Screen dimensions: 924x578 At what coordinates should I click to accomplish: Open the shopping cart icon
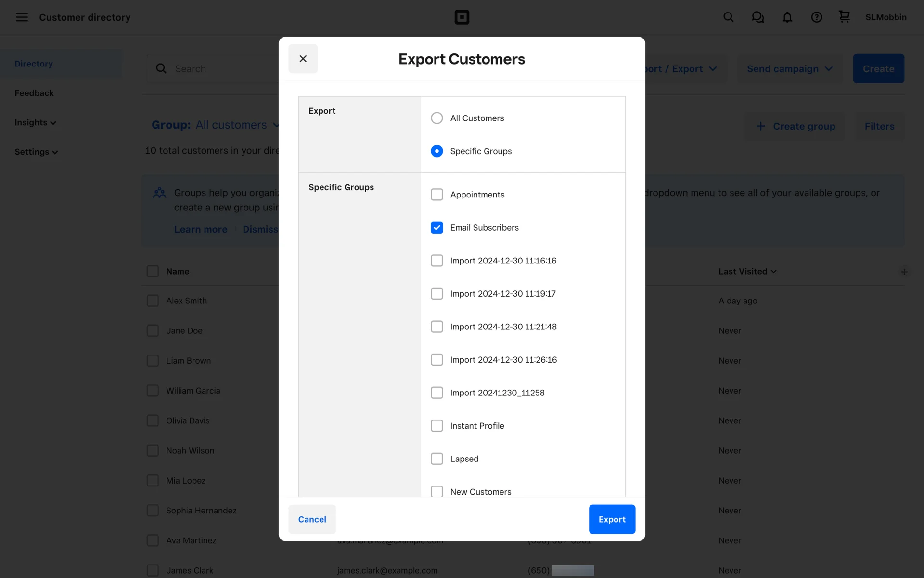pyautogui.click(x=844, y=17)
